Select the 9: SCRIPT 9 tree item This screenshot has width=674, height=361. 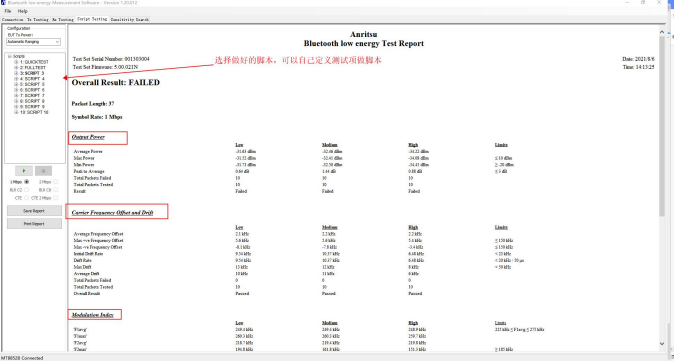tap(32, 107)
